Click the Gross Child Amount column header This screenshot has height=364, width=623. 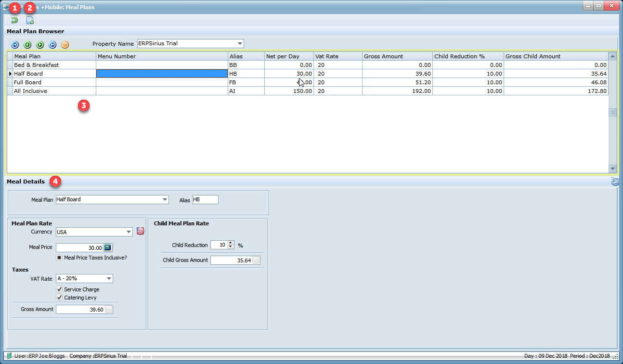[556, 56]
